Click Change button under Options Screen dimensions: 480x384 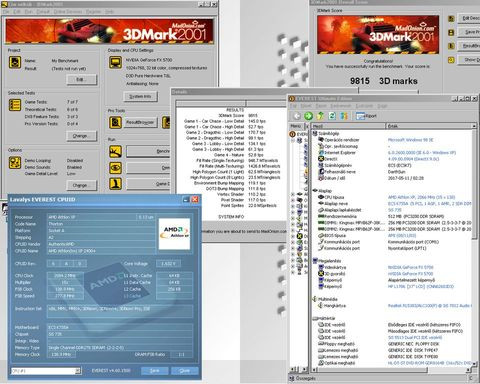click(x=81, y=185)
